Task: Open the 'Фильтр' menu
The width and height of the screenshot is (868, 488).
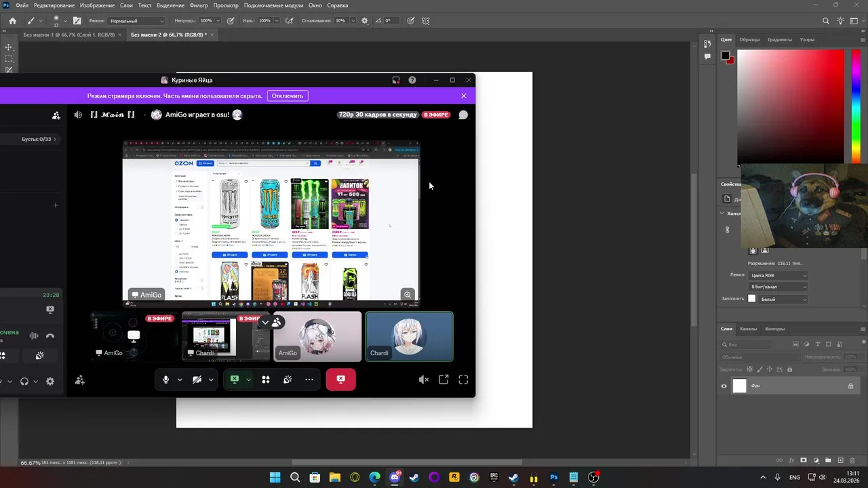Action: (x=199, y=5)
